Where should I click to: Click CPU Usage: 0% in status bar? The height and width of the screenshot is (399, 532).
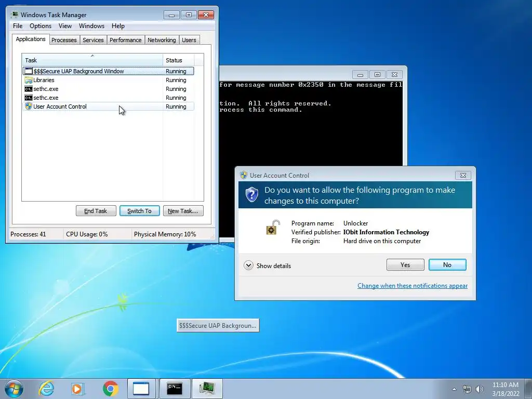click(x=87, y=234)
